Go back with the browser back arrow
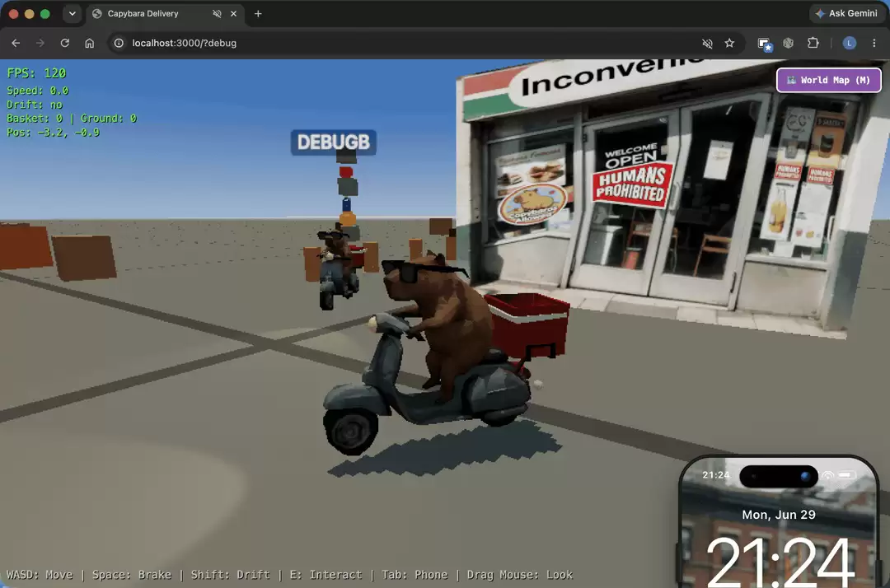 [16, 43]
